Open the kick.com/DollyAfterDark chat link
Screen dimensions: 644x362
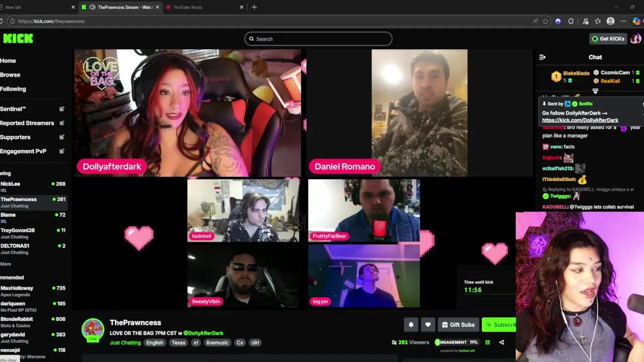580,120
